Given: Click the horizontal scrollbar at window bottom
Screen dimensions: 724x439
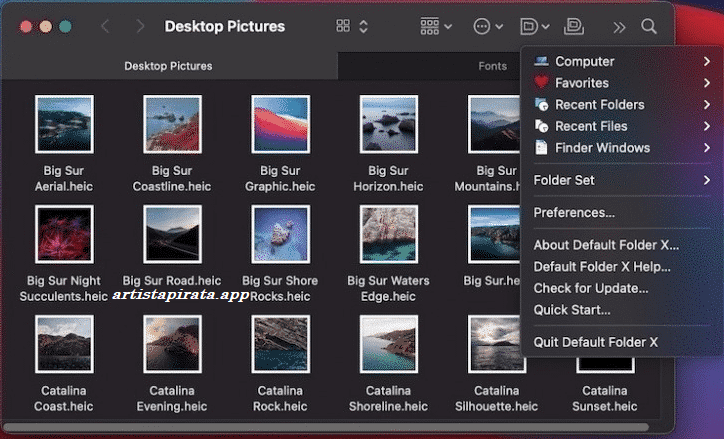Looking at the screenshot, I should tap(326, 428).
